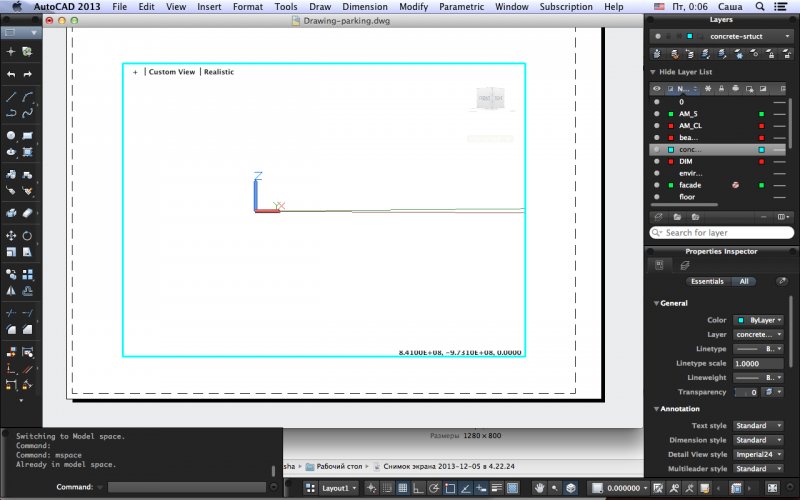Switch to Essentials properties view
This screenshot has width=800, height=500.
(x=707, y=281)
